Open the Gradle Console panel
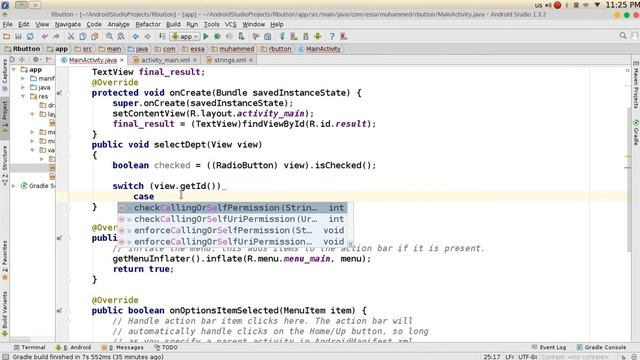 (601, 347)
